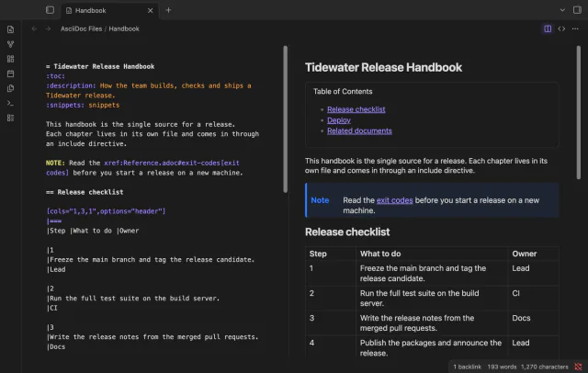
Task: Click '= Tidewater Release Handbook' source title line
Action: click(x=100, y=66)
